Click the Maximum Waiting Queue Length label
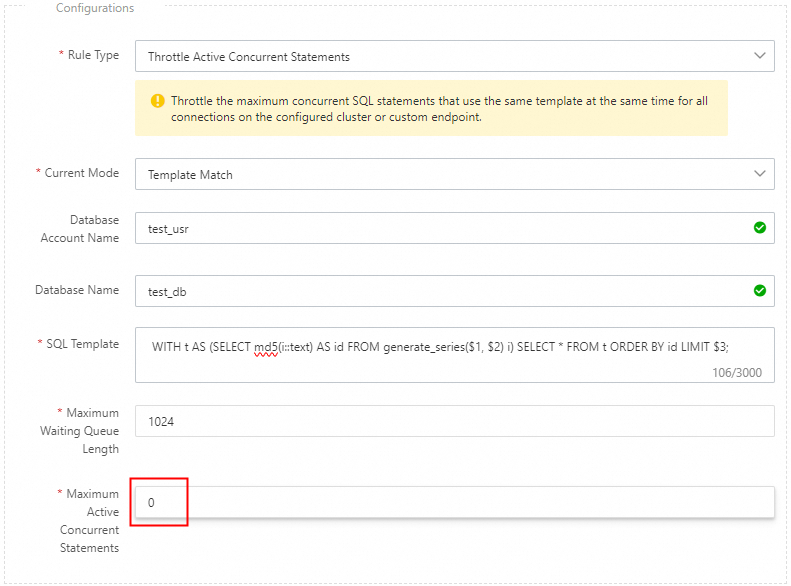791x586 pixels. point(80,431)
